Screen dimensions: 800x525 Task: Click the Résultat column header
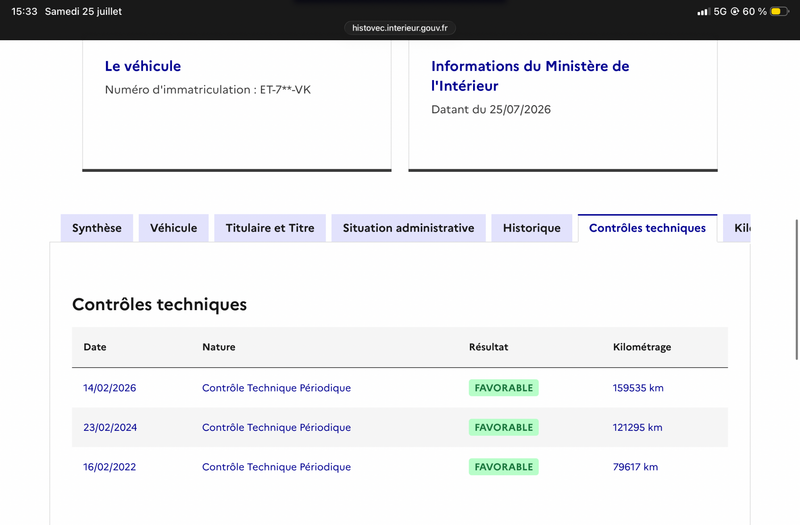tap(489, 347)
